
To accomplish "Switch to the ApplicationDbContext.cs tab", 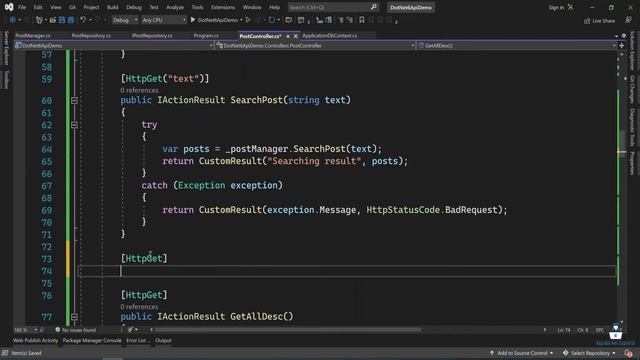I will pyautogui.click(x=330, y=36).
